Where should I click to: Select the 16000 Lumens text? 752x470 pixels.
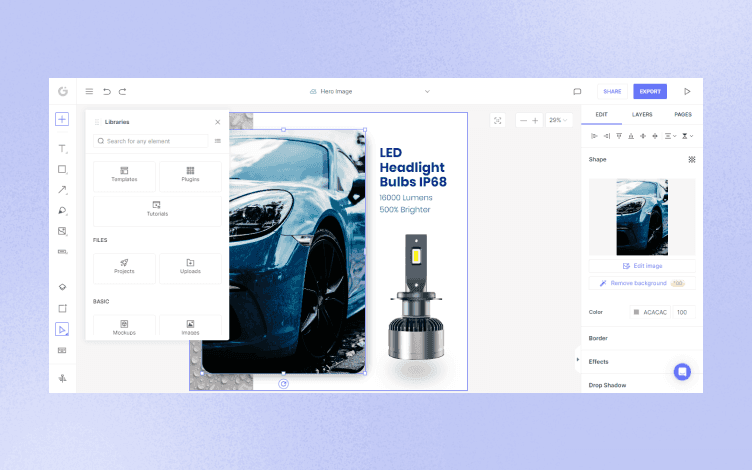(406, 198)
